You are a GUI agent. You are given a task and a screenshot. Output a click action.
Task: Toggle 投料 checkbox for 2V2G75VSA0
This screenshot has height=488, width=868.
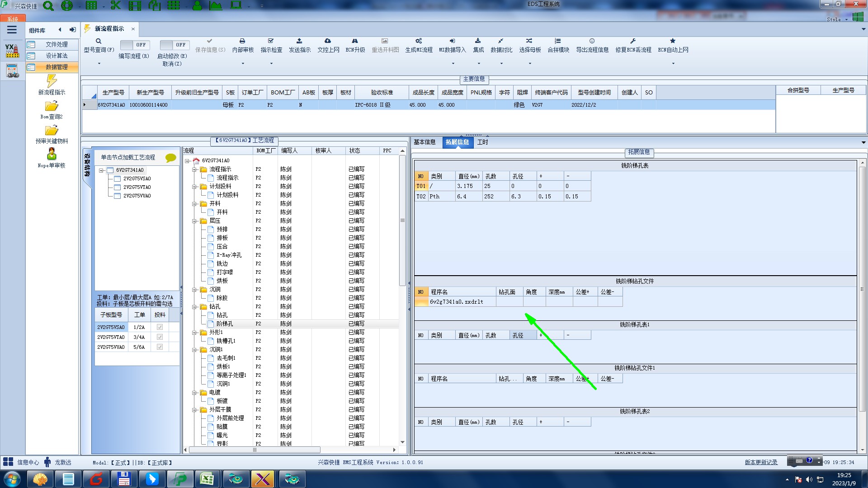pyautogui.click(x=160, y=327)
